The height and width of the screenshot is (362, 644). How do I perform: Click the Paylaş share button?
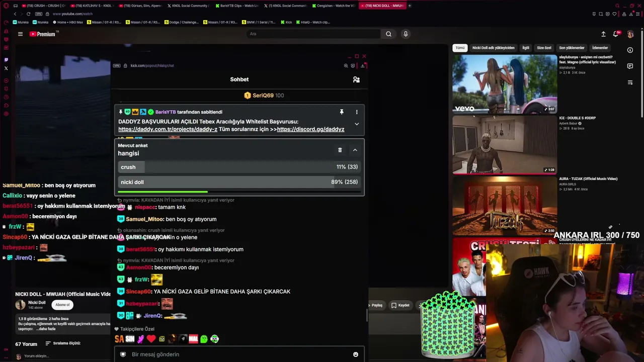tap(377, 305)
